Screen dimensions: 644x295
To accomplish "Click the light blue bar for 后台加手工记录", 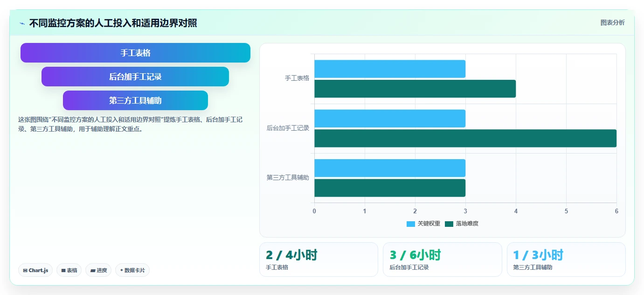I will click(390, 119).
